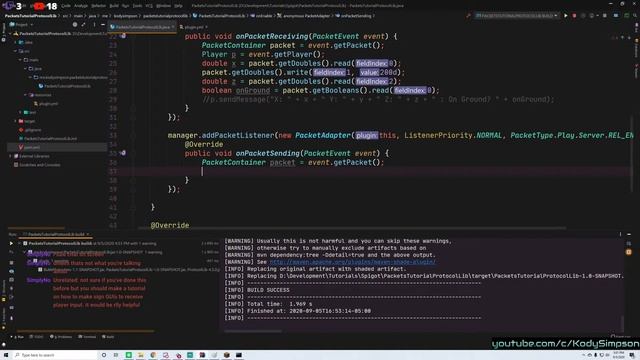Open the maven.apache.org link in the build output

coord(352,262)
